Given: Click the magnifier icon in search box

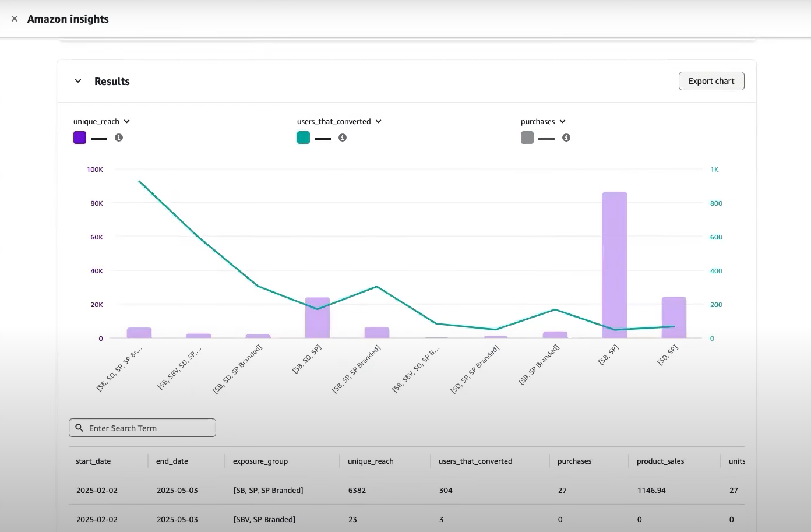Looking at the screenshot, I should point(80,428).
